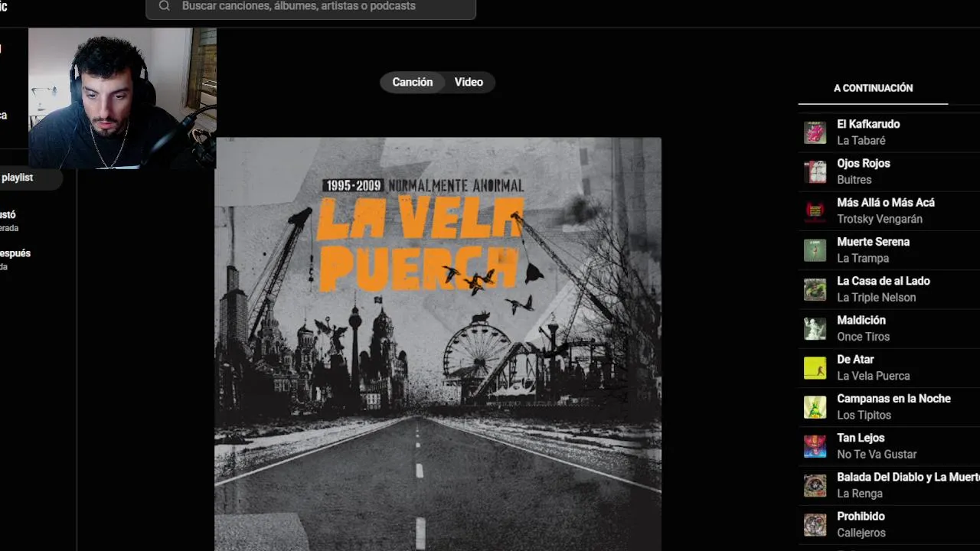Select Más Allá o Más Acá thumbnail
The width and height of the screenshot is (980, 551).
815,210
